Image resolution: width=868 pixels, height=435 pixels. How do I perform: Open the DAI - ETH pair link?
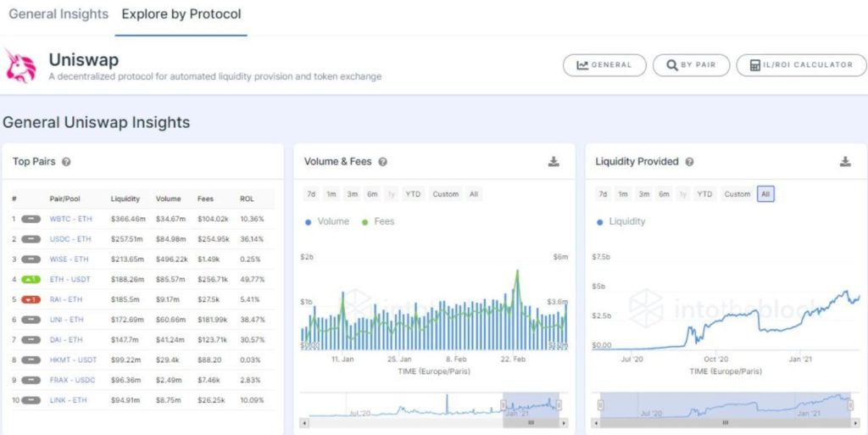click(x=66, y=340)
